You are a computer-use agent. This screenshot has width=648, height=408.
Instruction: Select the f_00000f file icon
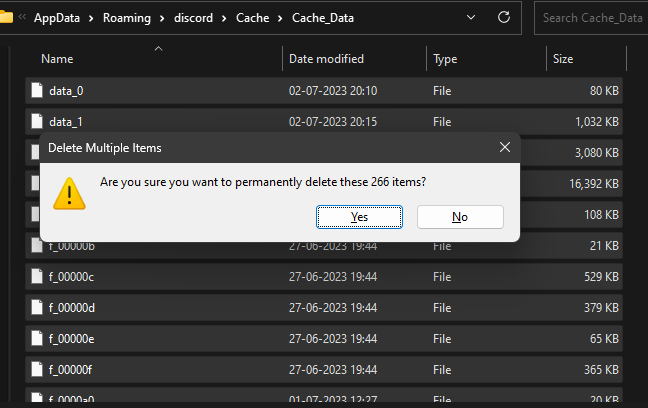tap(37, 370)
